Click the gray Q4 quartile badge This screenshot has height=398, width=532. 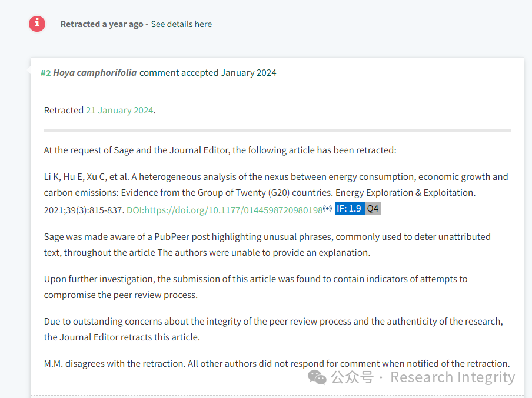click(373, 209)
